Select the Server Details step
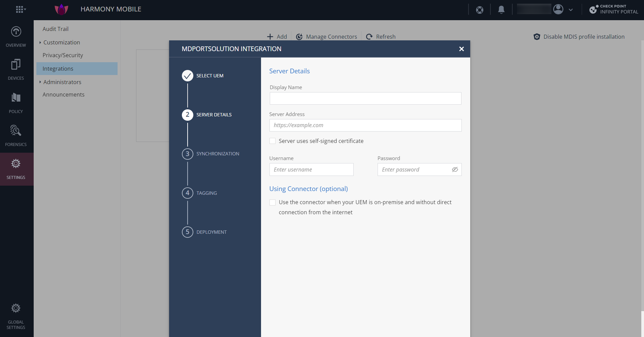Image resolution: width=644 pixels, height=337 pixels. point(207,115)
